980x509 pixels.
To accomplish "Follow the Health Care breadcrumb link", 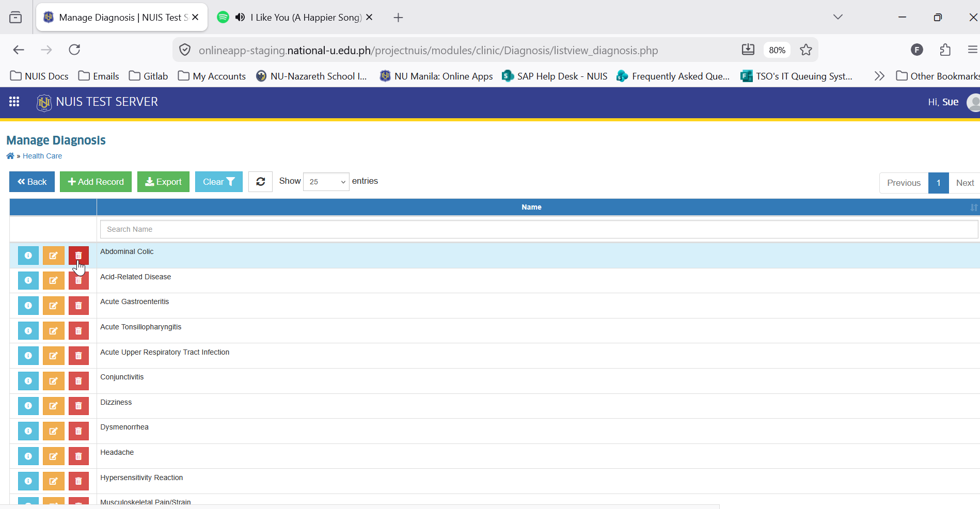I will tap(42, 156).
